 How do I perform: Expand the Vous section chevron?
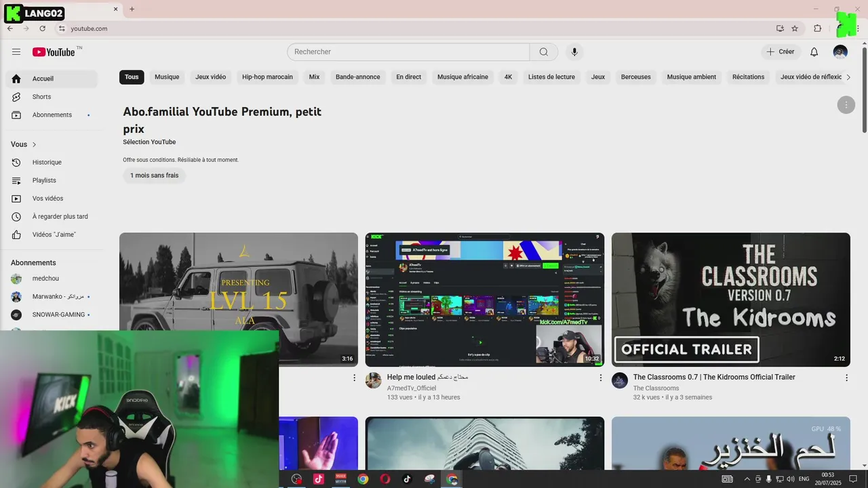pyautogui.click(x=34, y=144)
